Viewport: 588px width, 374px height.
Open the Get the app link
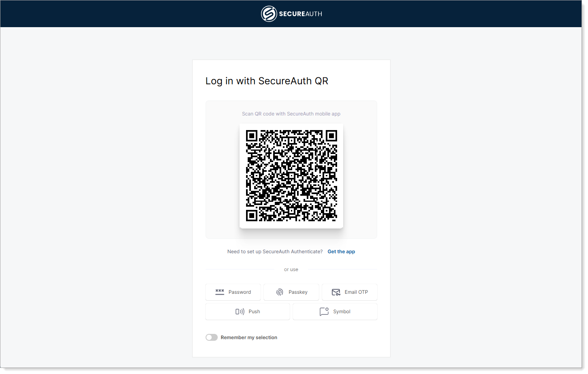341,251
